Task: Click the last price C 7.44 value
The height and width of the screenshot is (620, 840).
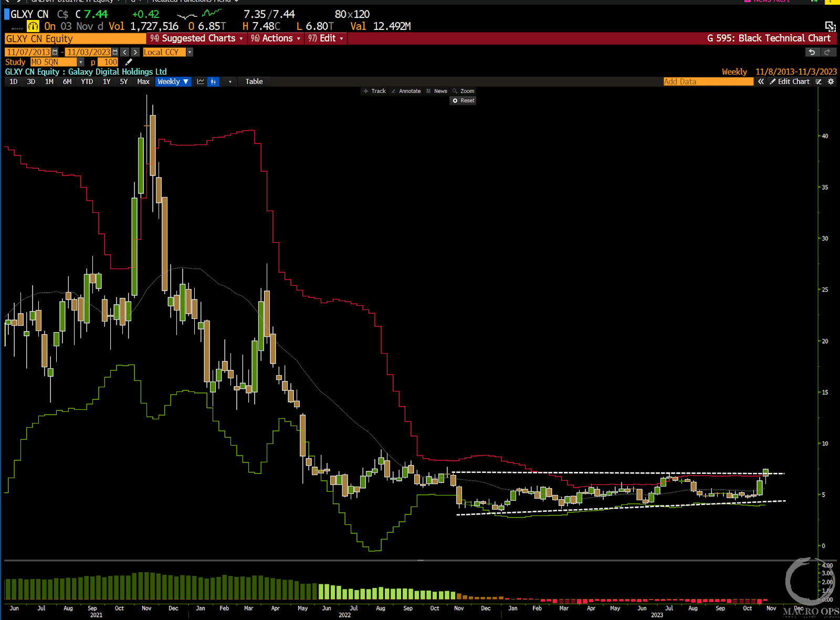Action: 91,14
